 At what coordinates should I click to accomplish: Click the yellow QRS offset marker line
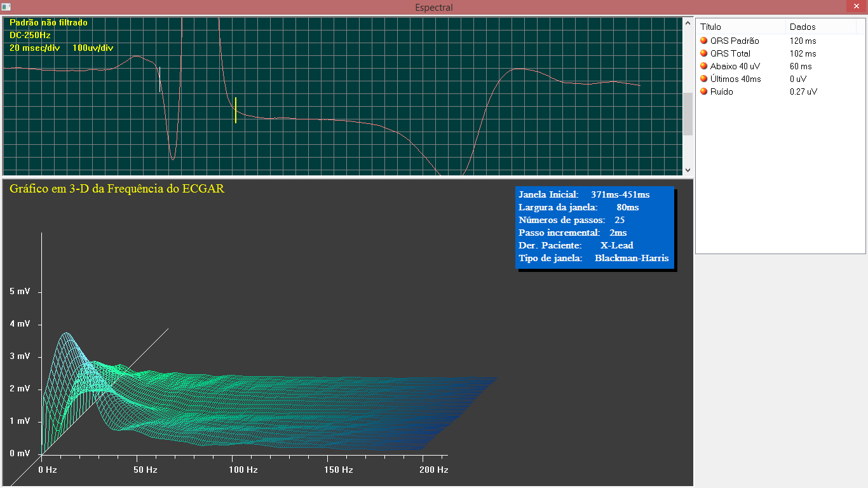point(235,110)
